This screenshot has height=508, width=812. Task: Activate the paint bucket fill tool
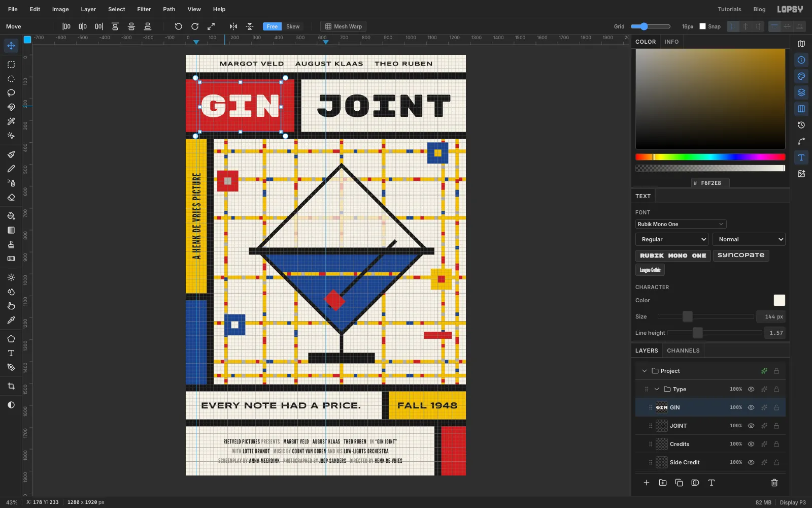11,216
